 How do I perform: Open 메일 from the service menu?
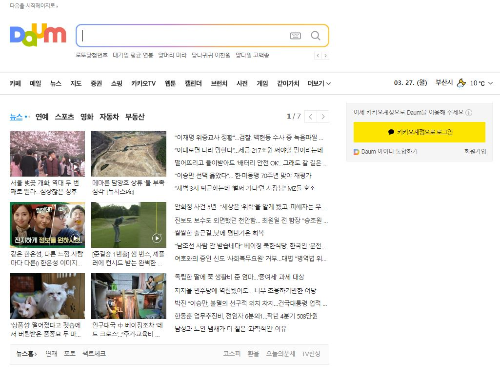(35, 83)
